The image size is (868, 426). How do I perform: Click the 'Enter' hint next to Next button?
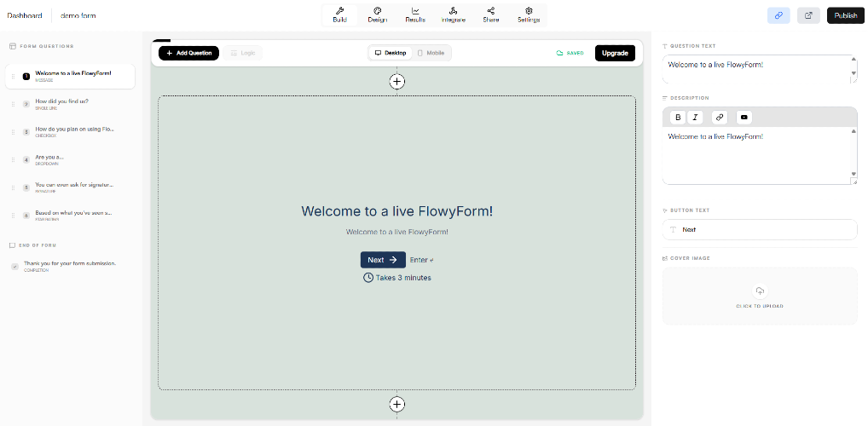coord(422,260)
